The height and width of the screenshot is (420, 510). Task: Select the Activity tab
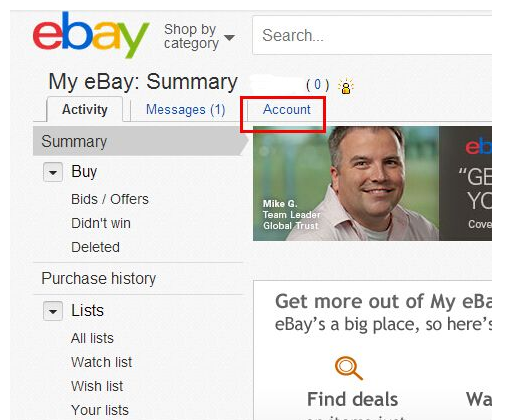pyautogui.click(x=85, y=109)
